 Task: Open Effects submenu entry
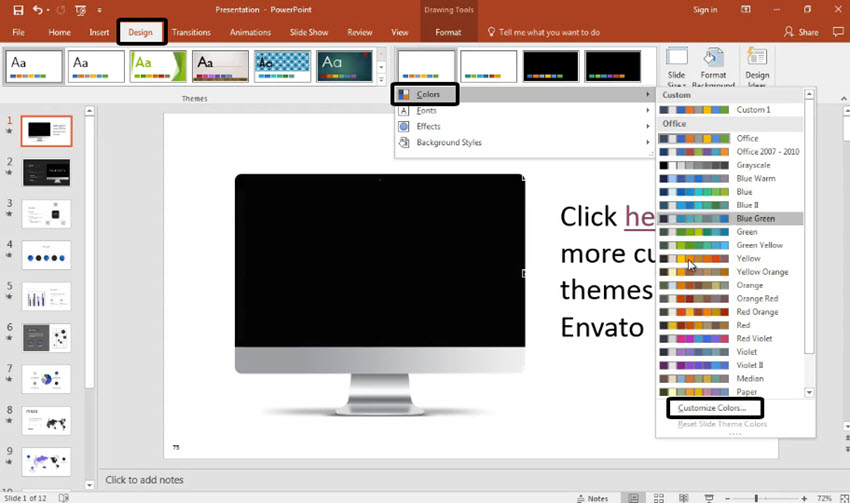524,126
